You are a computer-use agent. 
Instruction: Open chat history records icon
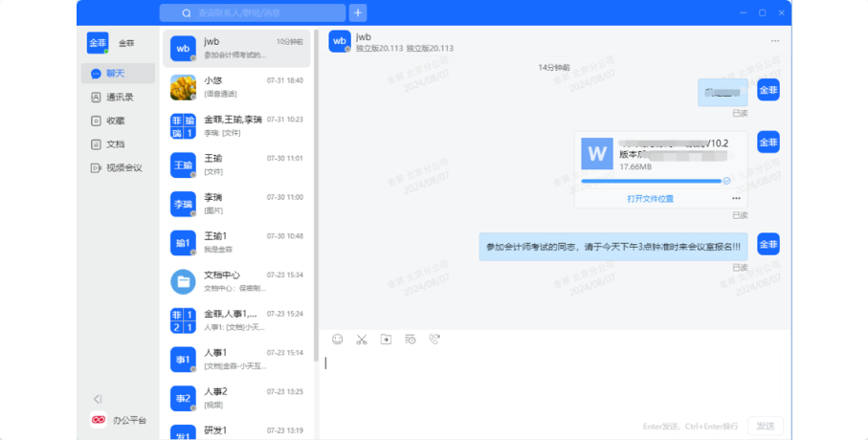tap(410, 339)
